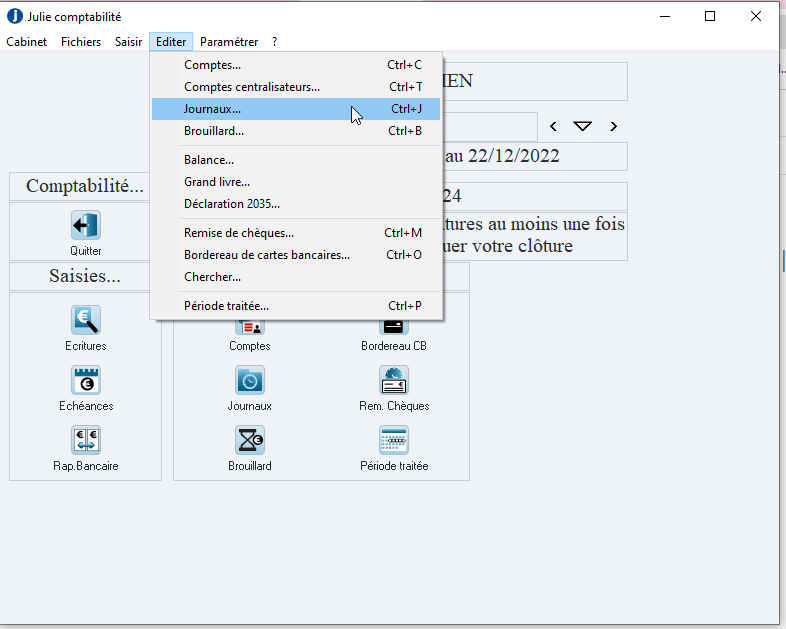This screenshot has width=786, height=629.
Task: Open the Echéances calendar icon
Action: click(x=86, y=380)
